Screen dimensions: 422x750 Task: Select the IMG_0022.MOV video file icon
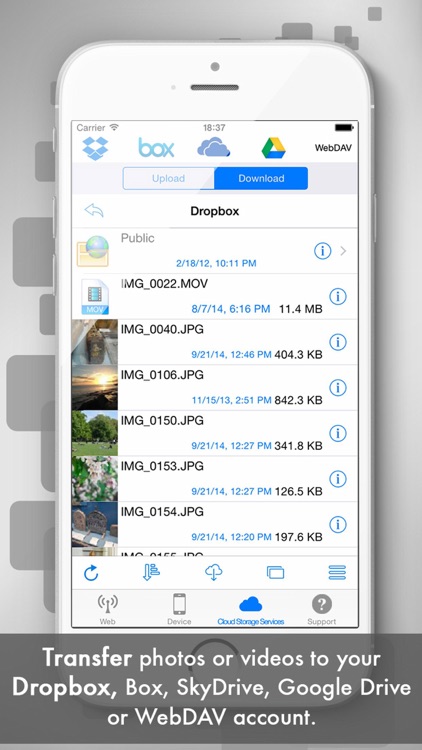point(95,297)
